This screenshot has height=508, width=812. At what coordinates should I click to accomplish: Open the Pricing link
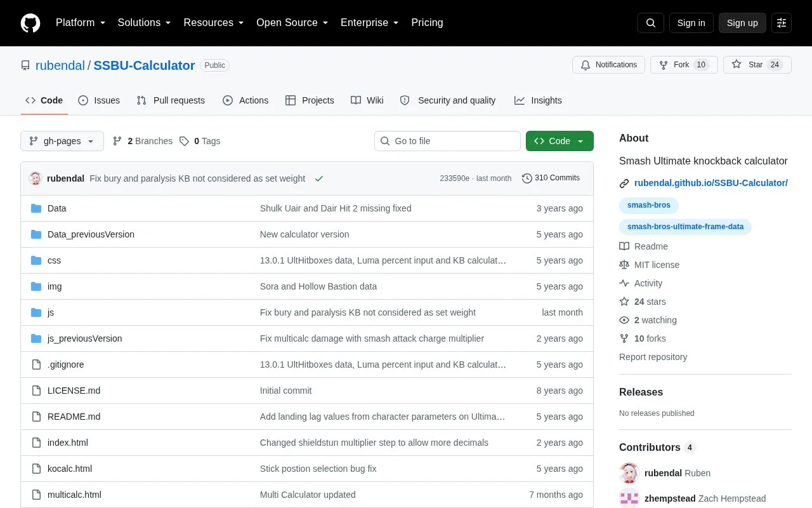click(x=427, y=23)
